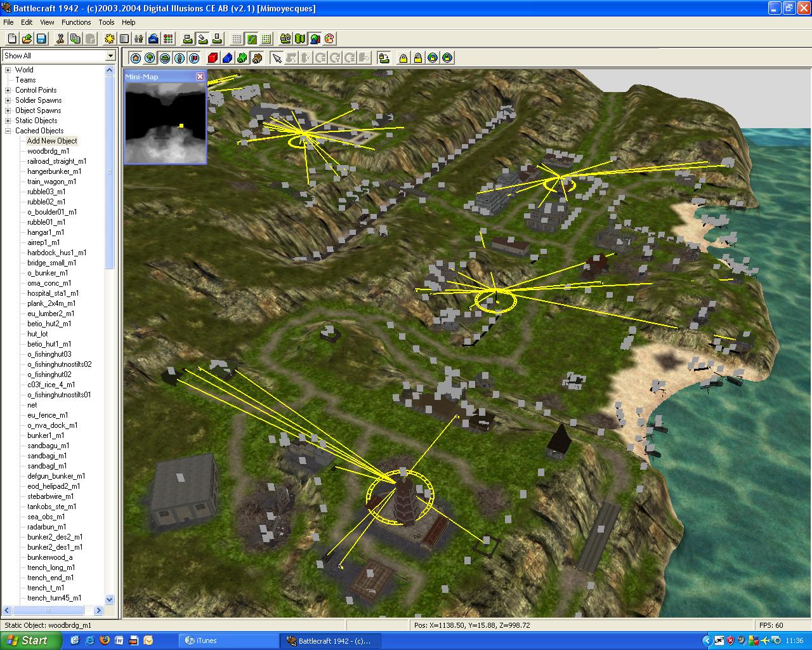This screenshot has height=650, width=812.
Task: Toggle the first yellow padlock lock button
Action: 403,58
